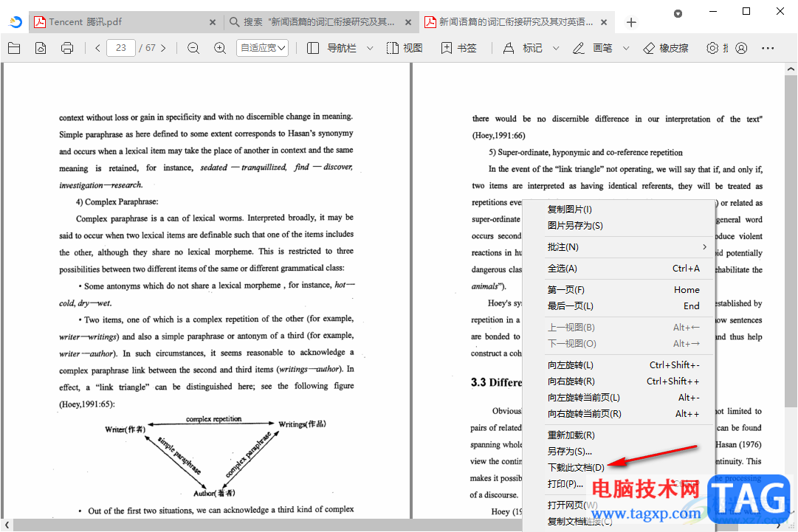Click the vertical scrollbar thumb
This screenshot has width=798, height=532.
[791, 241]
